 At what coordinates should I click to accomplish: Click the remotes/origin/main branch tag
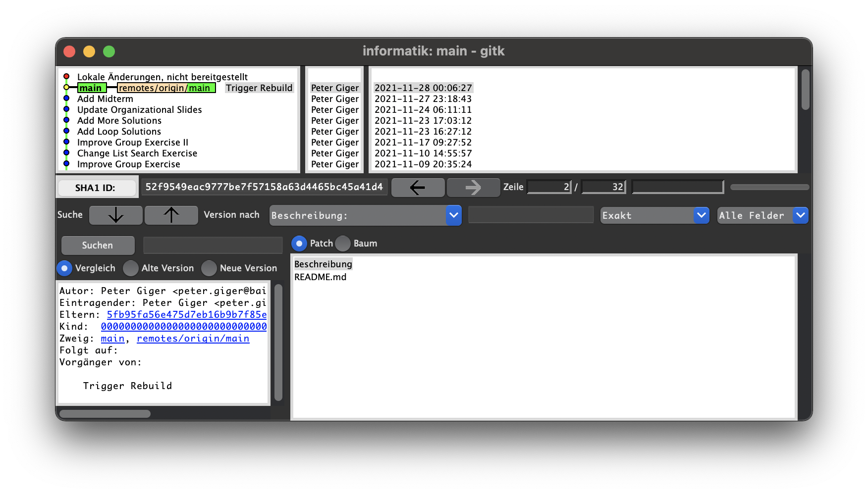pos(165,88)
